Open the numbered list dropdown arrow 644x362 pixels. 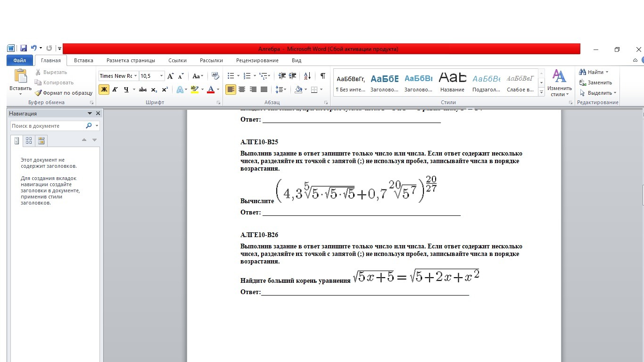point(255,76)
